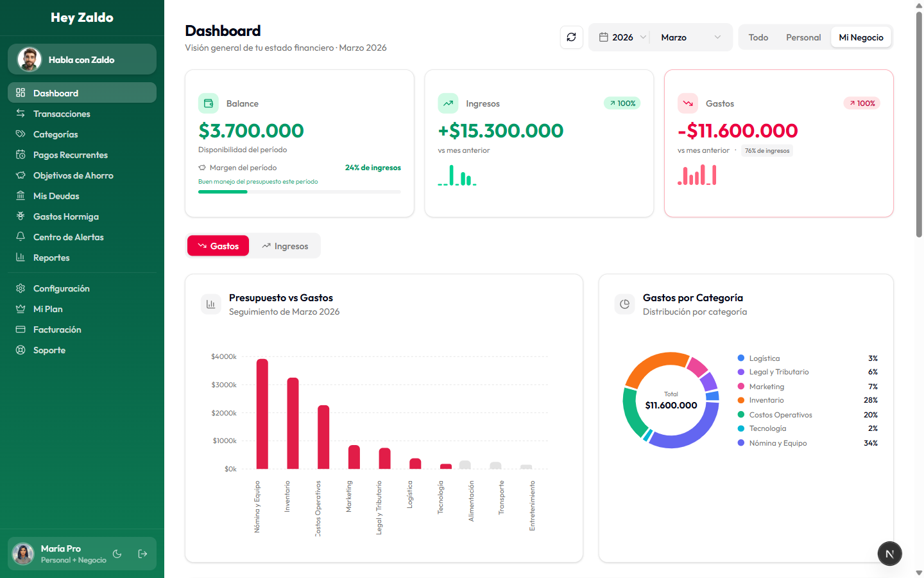
Task: Select Mi Negocio tab
Action: tap(861, 37)
